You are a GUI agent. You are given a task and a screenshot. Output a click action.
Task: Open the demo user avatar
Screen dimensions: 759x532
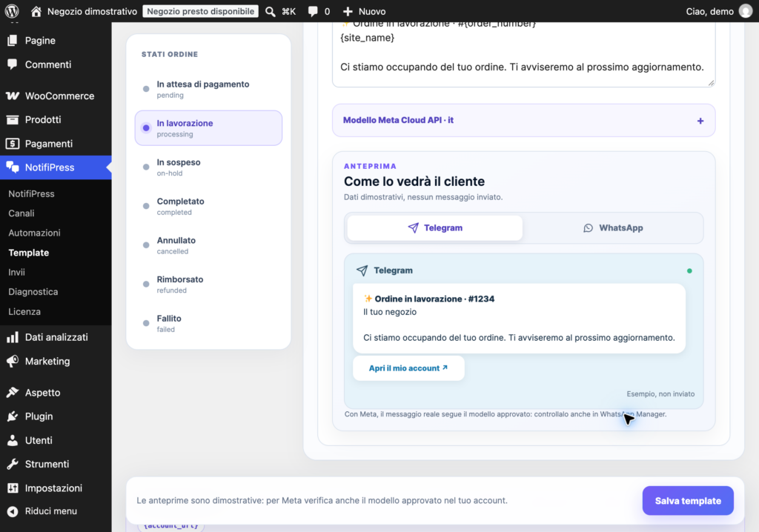click(x=746, y=11)
